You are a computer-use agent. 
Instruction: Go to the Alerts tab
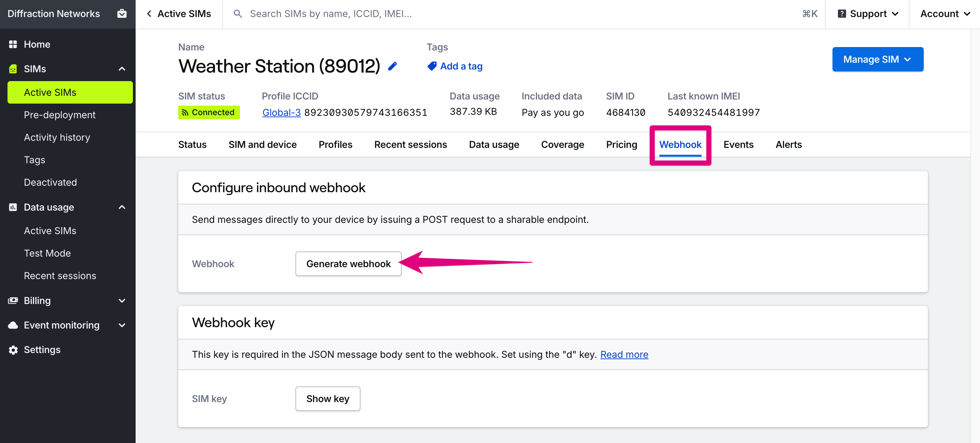[x=788, y=144]
